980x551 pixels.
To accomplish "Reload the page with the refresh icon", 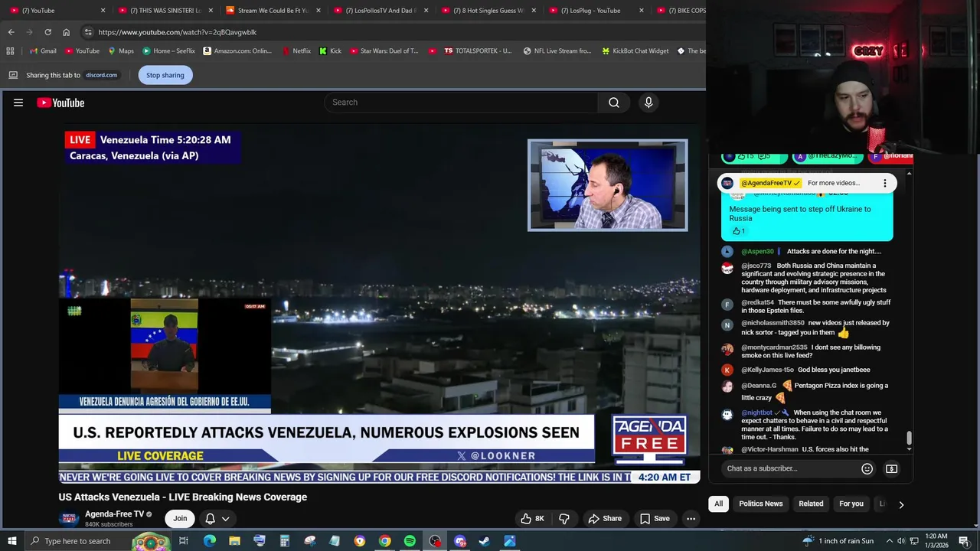I will 47,32.
